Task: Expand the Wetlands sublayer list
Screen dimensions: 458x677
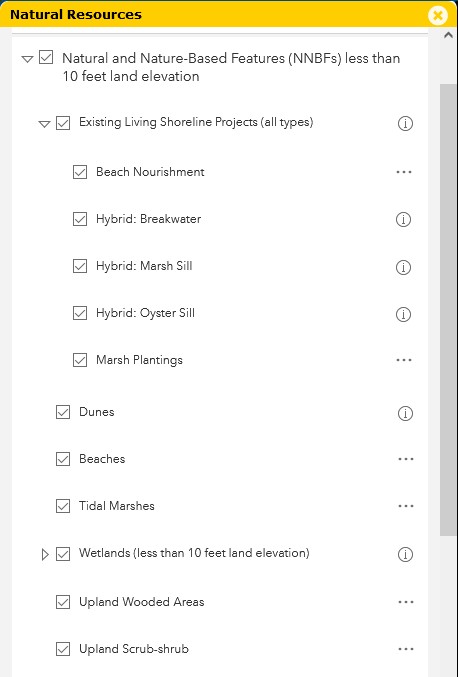Action: click(x=45, y=554)
